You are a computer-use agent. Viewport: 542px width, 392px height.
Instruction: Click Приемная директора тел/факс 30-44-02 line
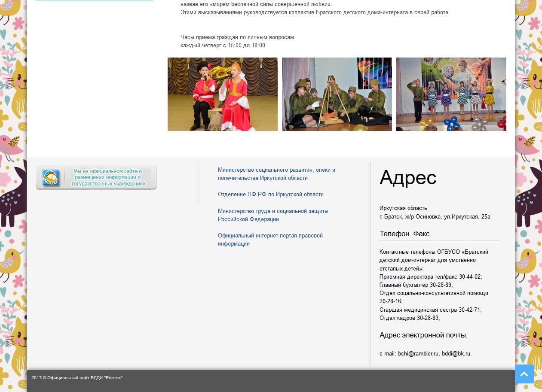(431, 277)
